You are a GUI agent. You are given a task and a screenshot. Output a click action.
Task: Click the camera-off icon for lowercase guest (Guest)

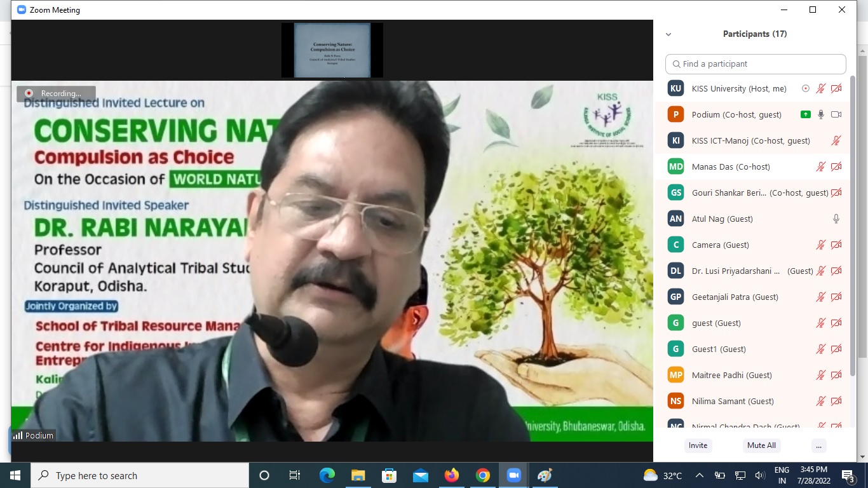(x=836, y=323)
